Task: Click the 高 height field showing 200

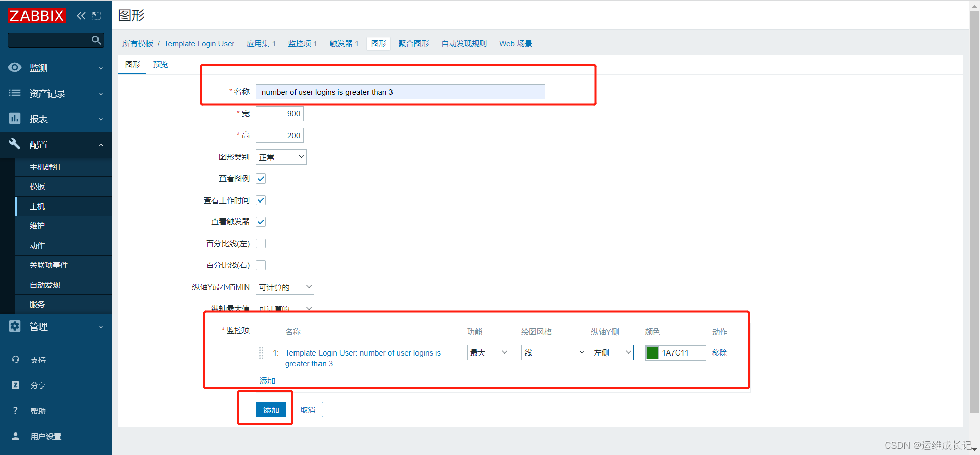Action: pyautogui.click(x=280, y=135)
